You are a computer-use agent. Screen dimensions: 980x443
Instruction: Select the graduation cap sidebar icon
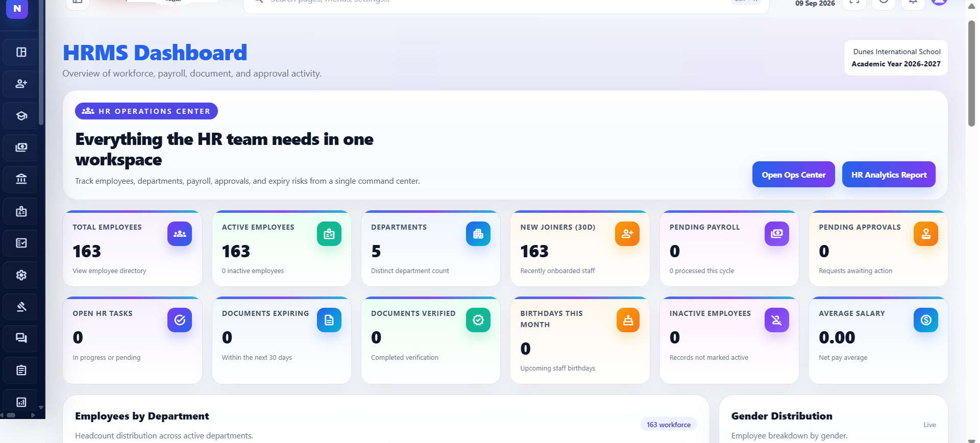point(21,116)
